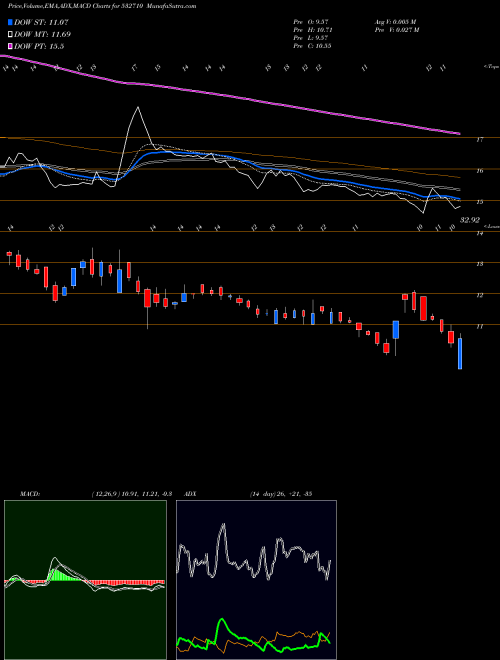The width and height of the screenshot is (500, 660).
Task: Click the last blue candlestick on the chart
Action: tap(460, 354)
